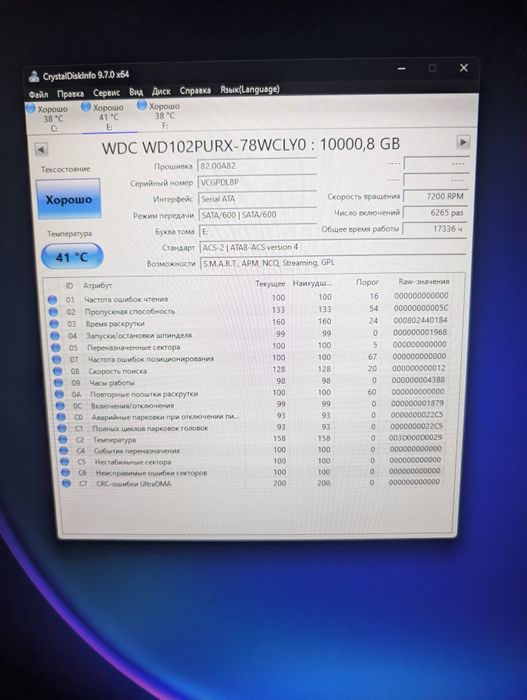
Task: Click status dot of attribute C0 Аварийные парковки
Action: point(61,417)
